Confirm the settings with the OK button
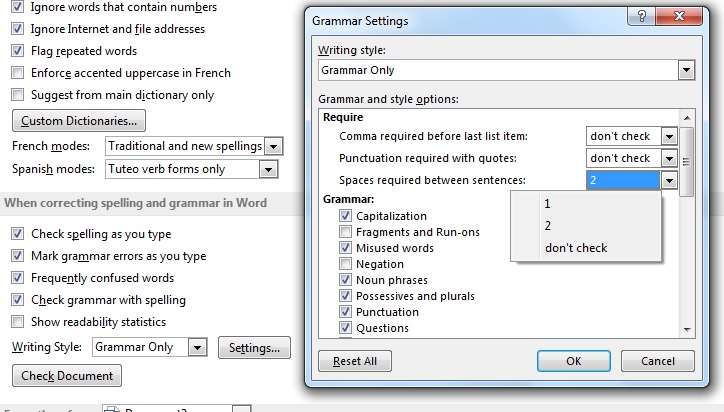 (x=573, y=361)
